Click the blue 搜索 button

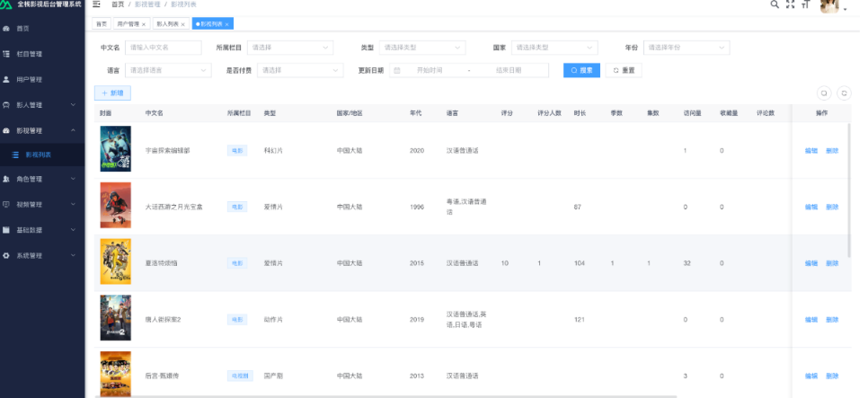point(581,70)
